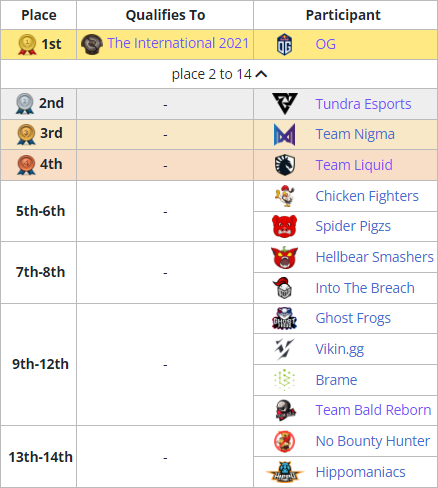
Task: Click the Hellbear Smashers logo icon
Action: [284, 257]
